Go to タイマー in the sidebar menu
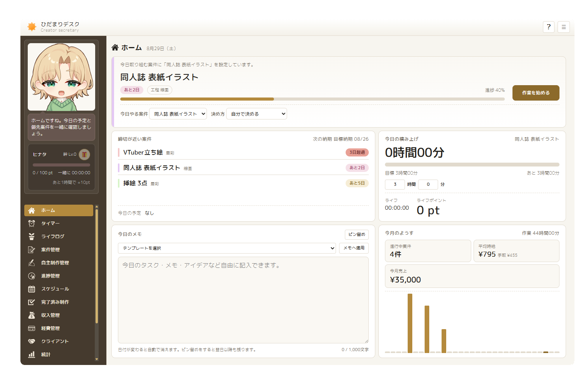588x380 pixels. [x=59, y=224]
